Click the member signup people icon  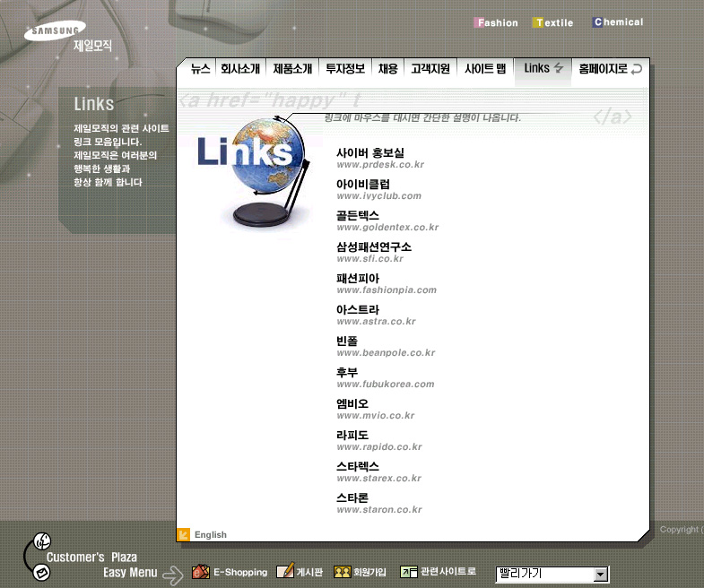(342, 572)
